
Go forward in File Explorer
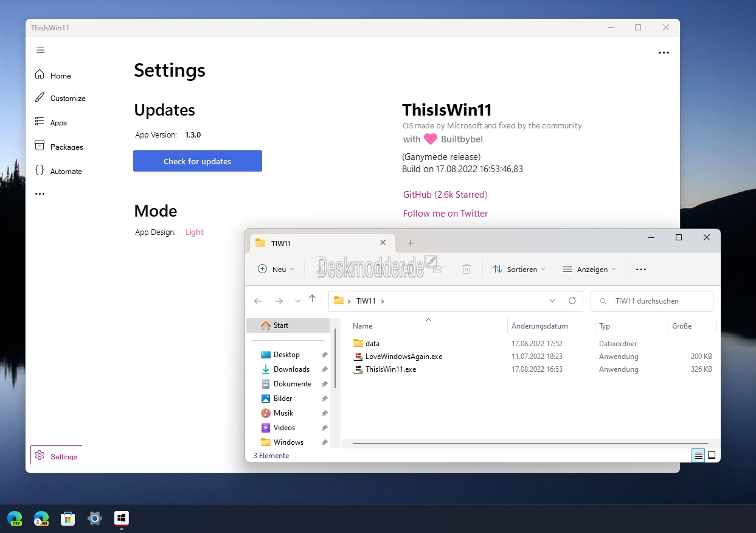[279, 301]
